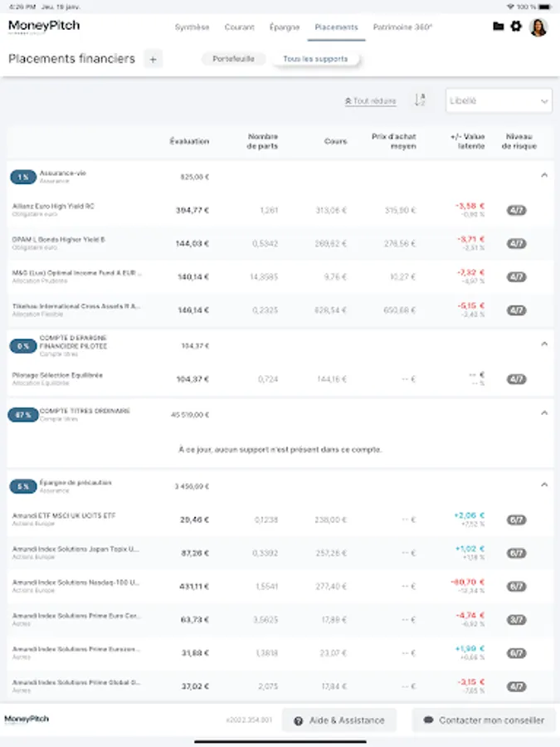Open the documents folder icon

[498, 27]
